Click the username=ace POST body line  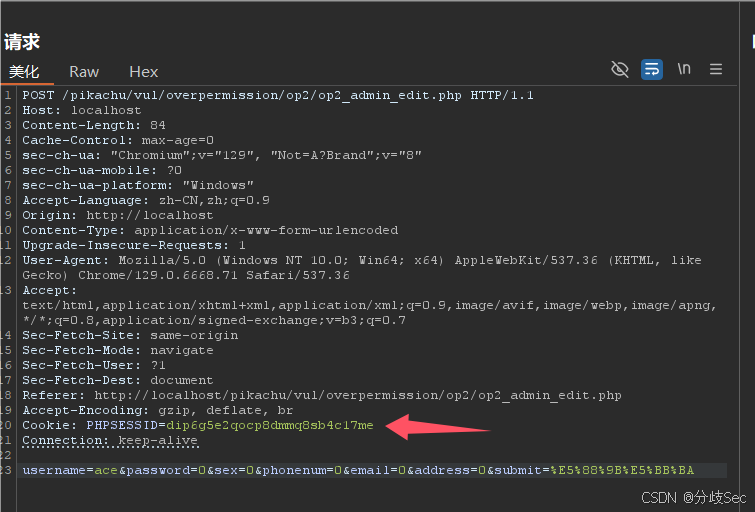[x=358, y=470]
